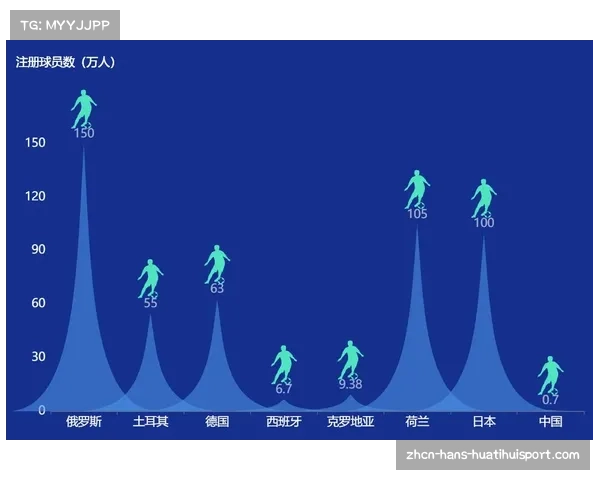Click the value label 9.38

350,384
